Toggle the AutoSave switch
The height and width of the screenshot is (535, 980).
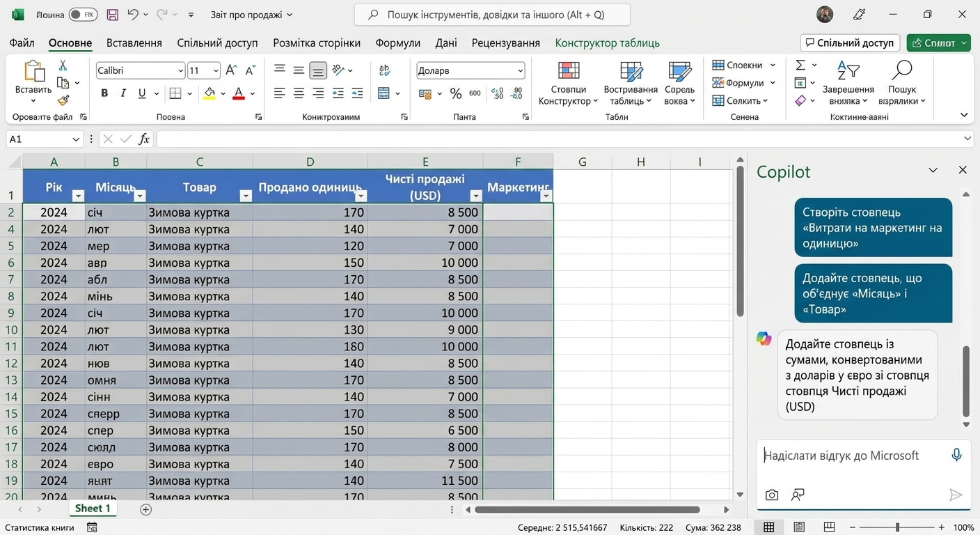(83, 15)
